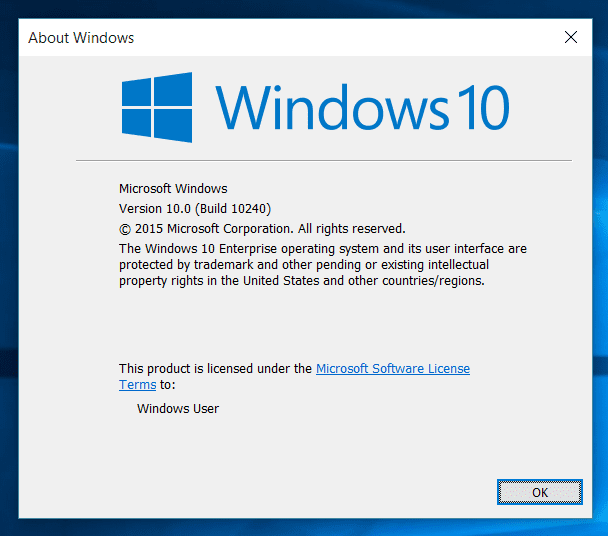Click the Windows logo graphic
Image resolution: width=608 pixels, height=536 pixels.
coord(157,107)
